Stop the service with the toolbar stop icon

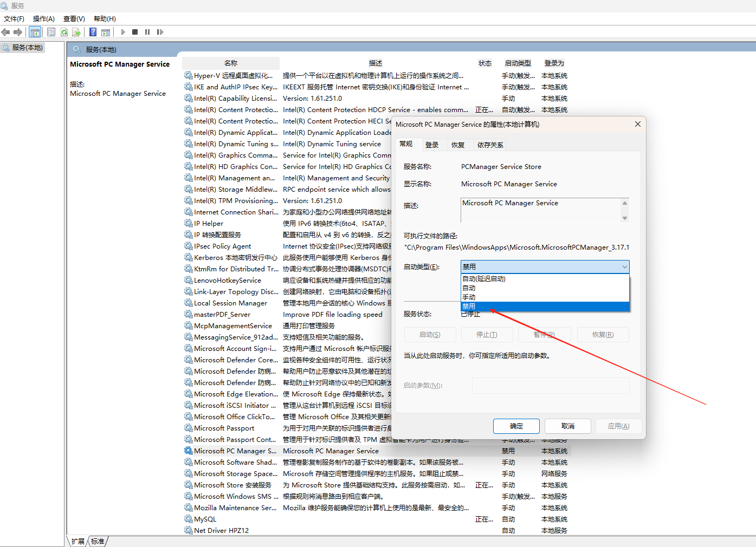(x=135, y=32)
